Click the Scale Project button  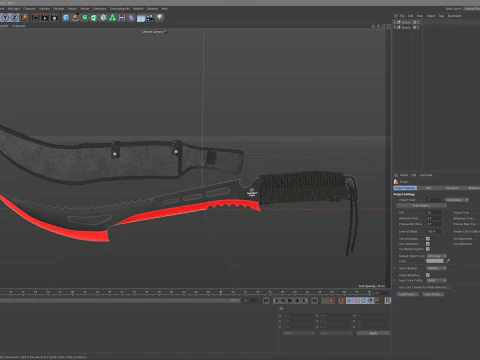tap(421, 205)
